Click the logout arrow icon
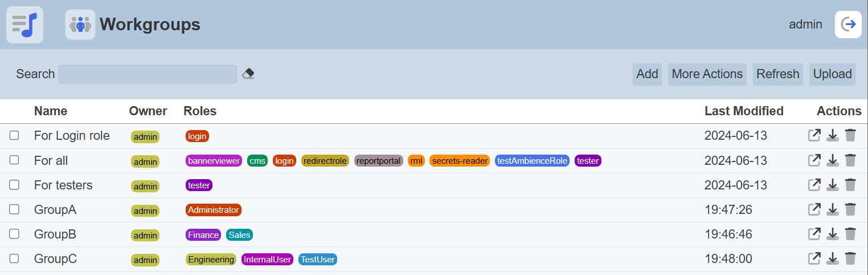This screenshot has height=275, width=868. click(848, 25)
